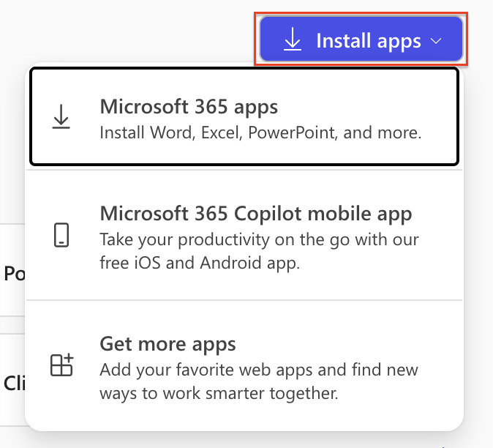Click the "Get more apps" heading text
Viewport: 493px width, 448px height.
click(x=168, y=344)
